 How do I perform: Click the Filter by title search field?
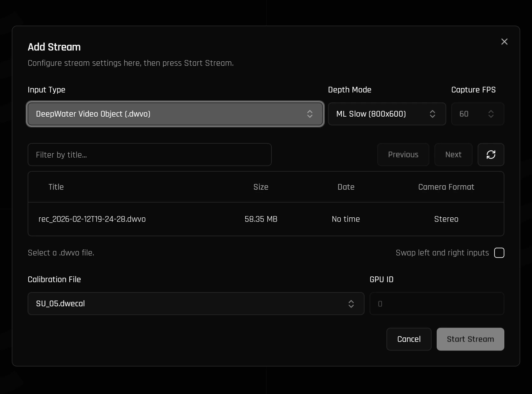[x=149, y=155]
